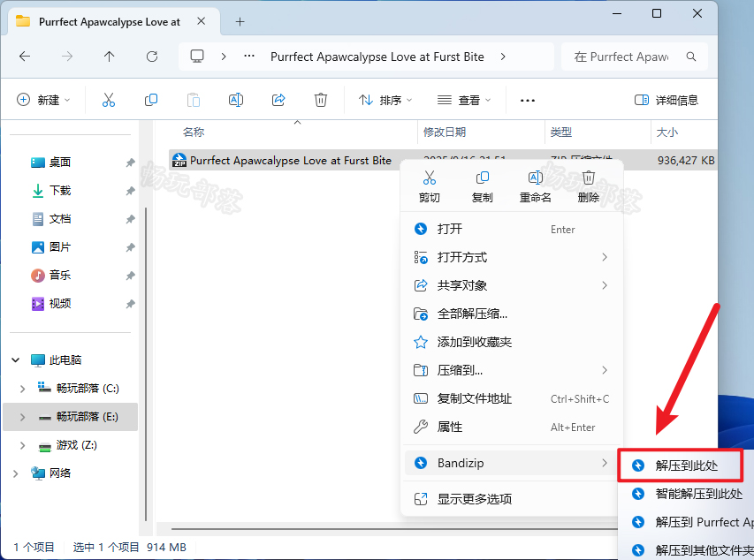Screen dimensions: 754x560
Task: Click 复制 Copy in the context menu
Action: tap(483, 187)
